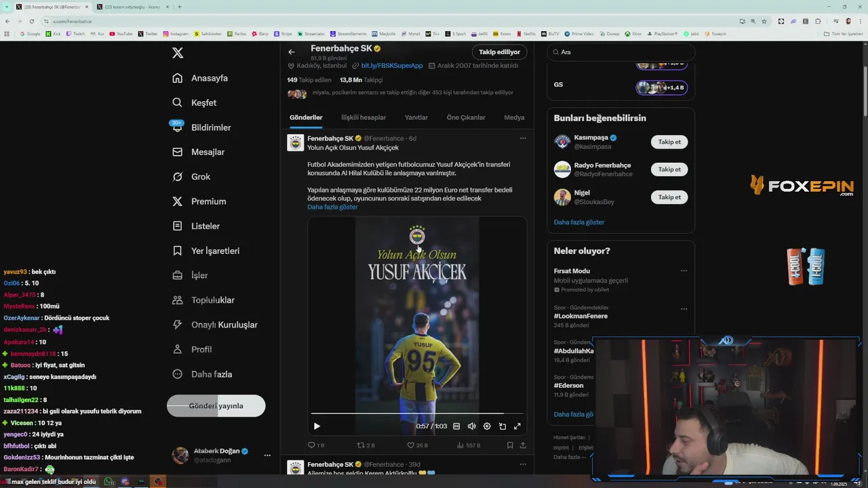Open more options on Yusuf Akçiçek post

pos(523,138)
